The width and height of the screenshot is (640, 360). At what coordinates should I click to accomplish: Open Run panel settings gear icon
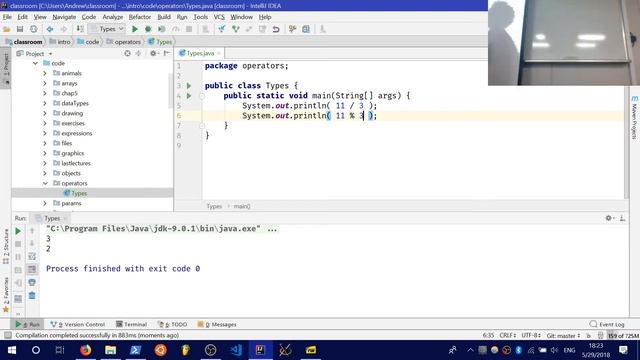coord(609,218)
